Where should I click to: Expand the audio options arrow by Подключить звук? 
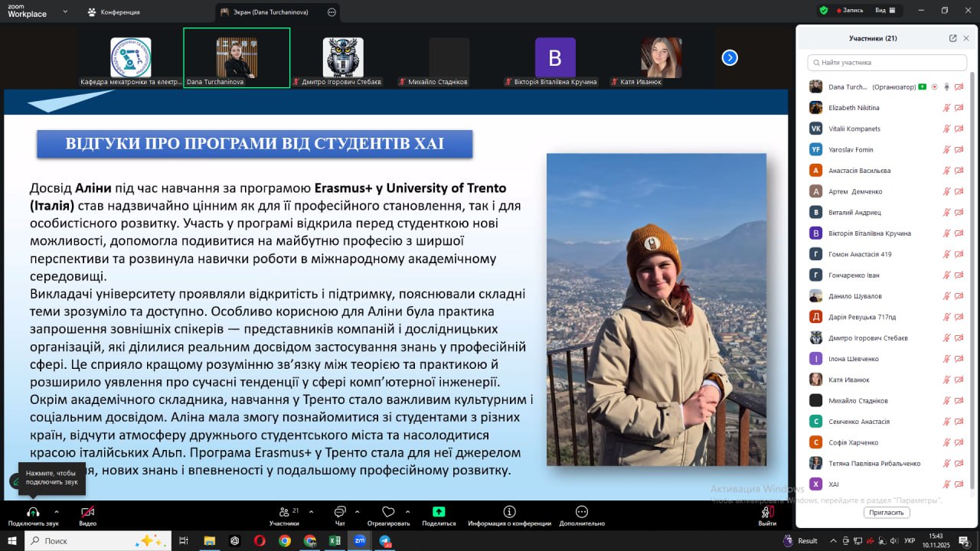56,511
